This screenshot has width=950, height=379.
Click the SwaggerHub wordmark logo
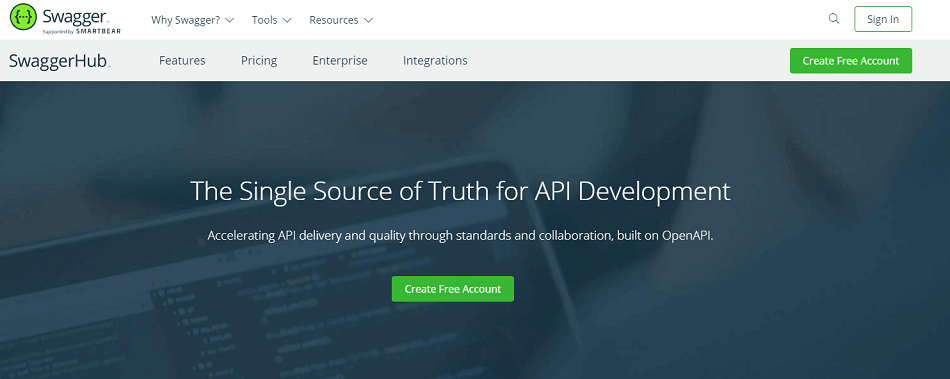pos(59,61)
